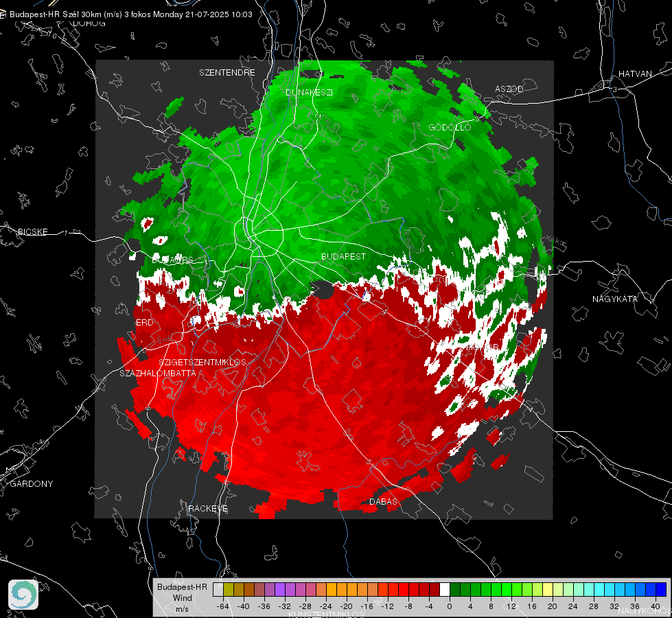
Task: Click the NAGYKATA town label
Action: pyautogui.click(x=615, y=299)
